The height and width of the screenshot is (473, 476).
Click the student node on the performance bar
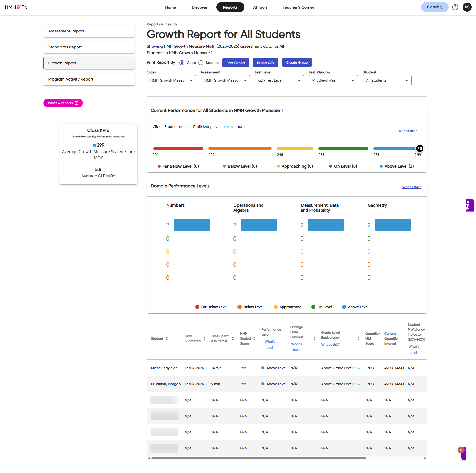coord(420,148)
